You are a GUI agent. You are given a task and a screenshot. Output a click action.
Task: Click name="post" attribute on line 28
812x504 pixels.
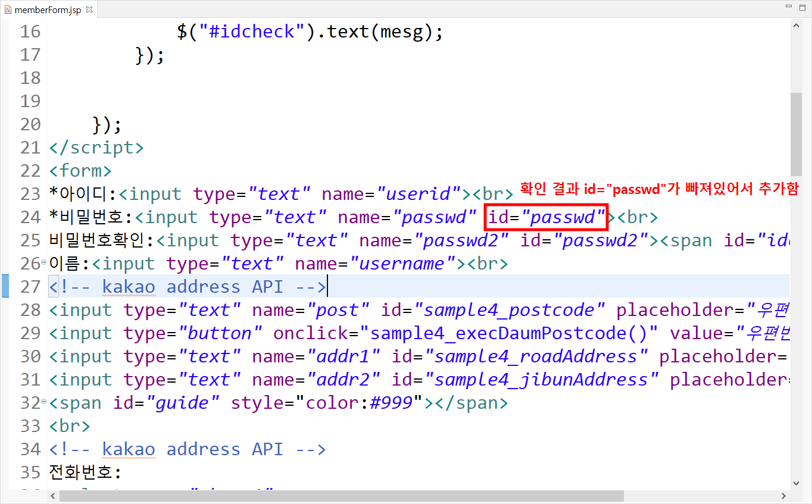tap(312, 310)
